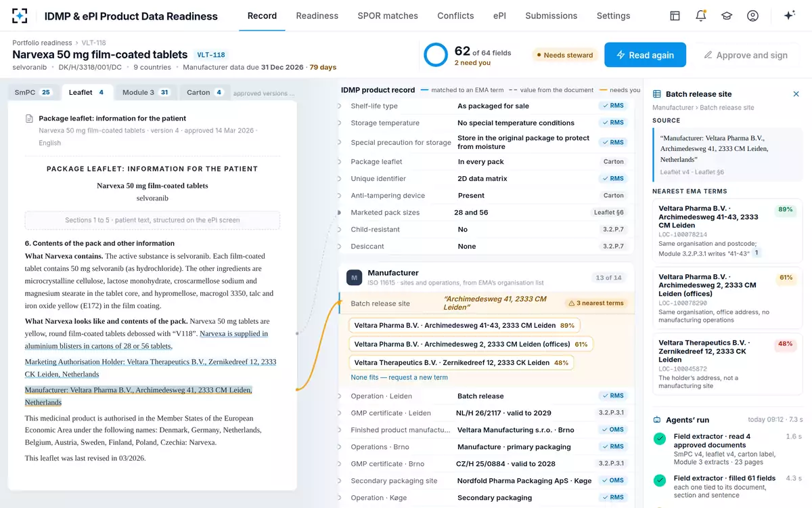This screenshot has height=508, width=812.
Task: Click the Carton badge on Package leaflet row
Action: pyautogui.click(x=613, y=162)
